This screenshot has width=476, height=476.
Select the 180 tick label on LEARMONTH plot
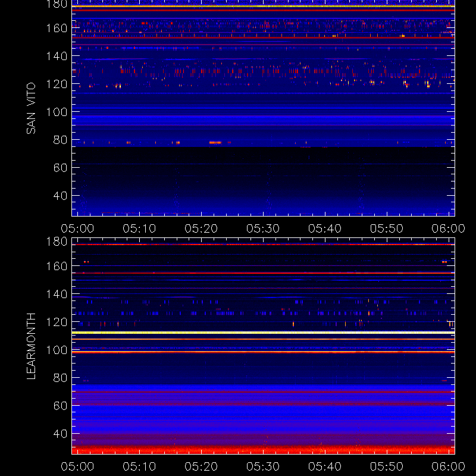click(x=57, y=242)
